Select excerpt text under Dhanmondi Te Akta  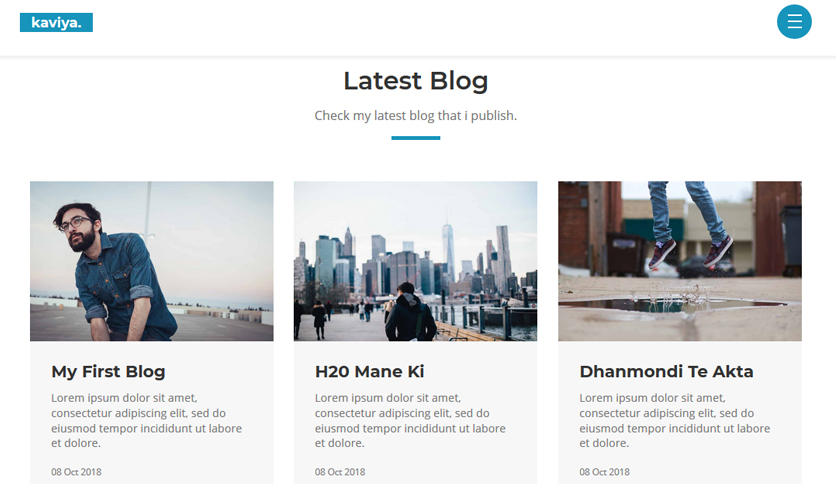[674, 421]
